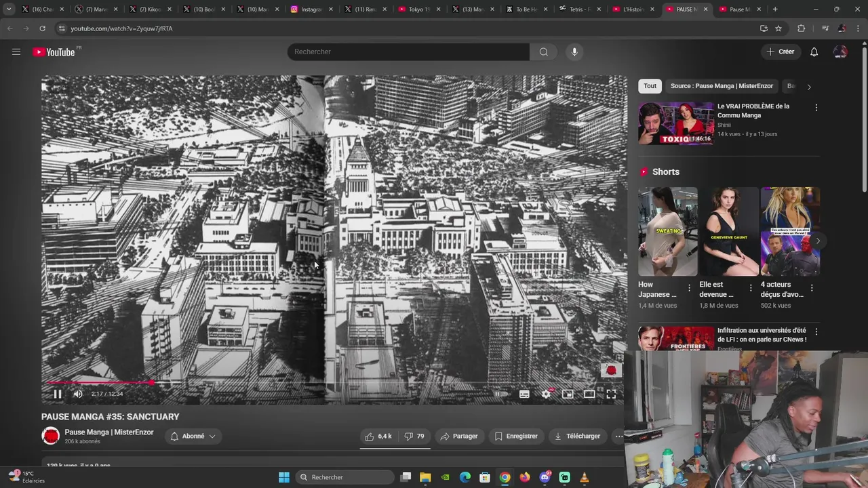
Task: Open File Explorer from the taskbar
Action: coord(425,477)
